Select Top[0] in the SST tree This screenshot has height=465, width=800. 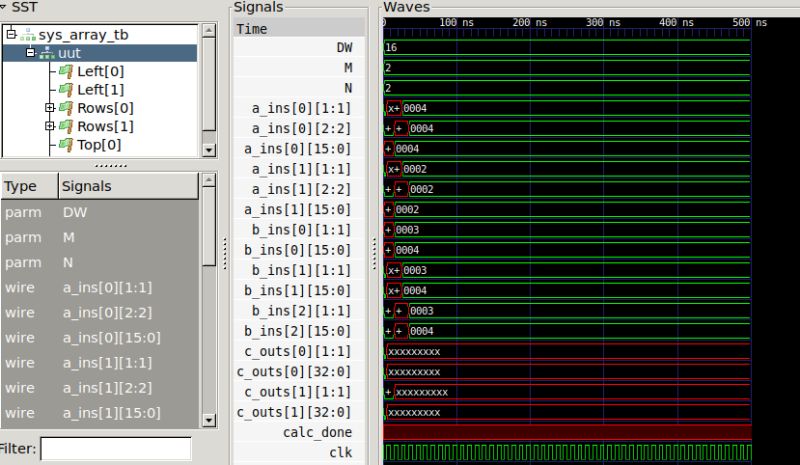pos(99,145)
